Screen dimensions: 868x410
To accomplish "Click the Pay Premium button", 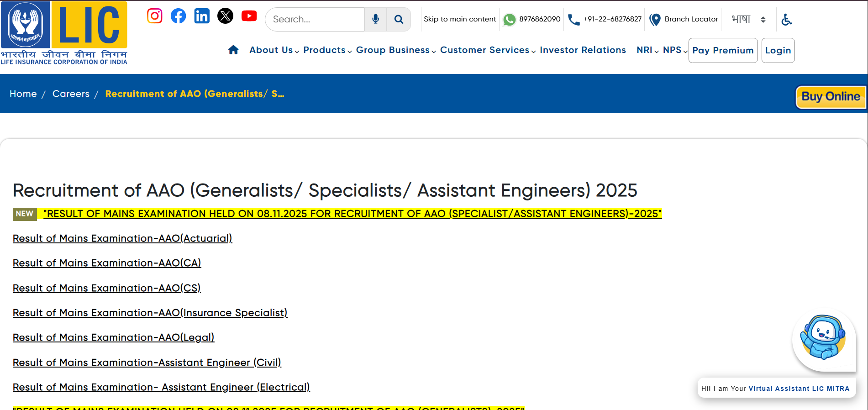I will point(723,50).
